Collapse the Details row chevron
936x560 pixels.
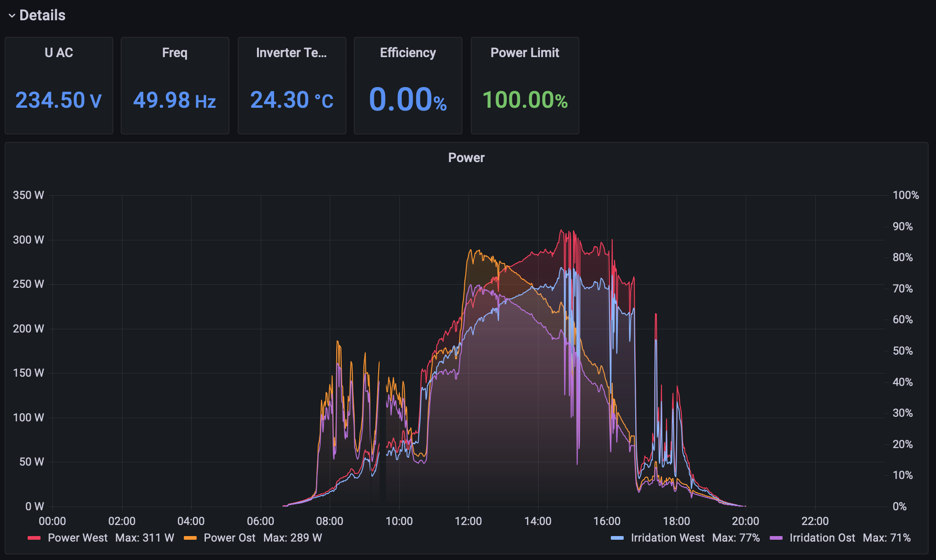coord(12,16)
